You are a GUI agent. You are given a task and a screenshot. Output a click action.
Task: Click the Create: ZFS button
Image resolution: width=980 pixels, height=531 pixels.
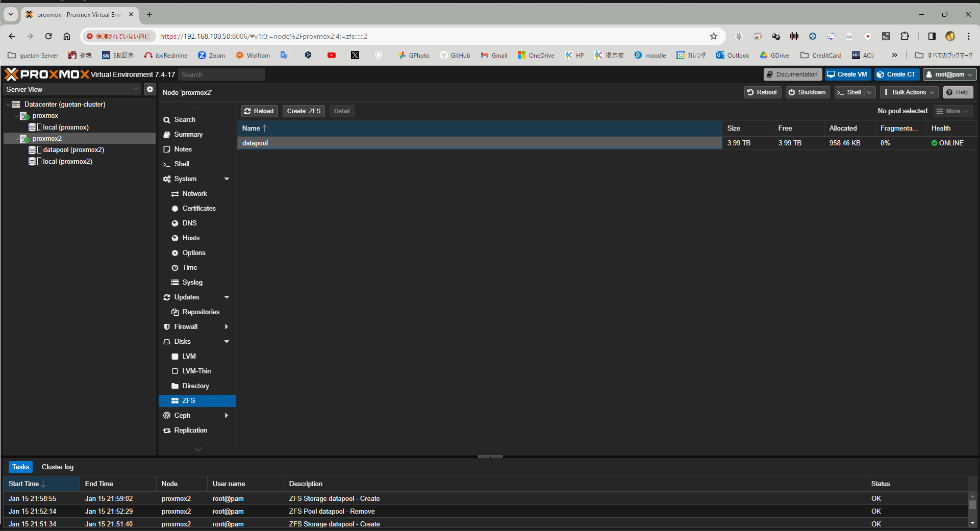(304, 111)
